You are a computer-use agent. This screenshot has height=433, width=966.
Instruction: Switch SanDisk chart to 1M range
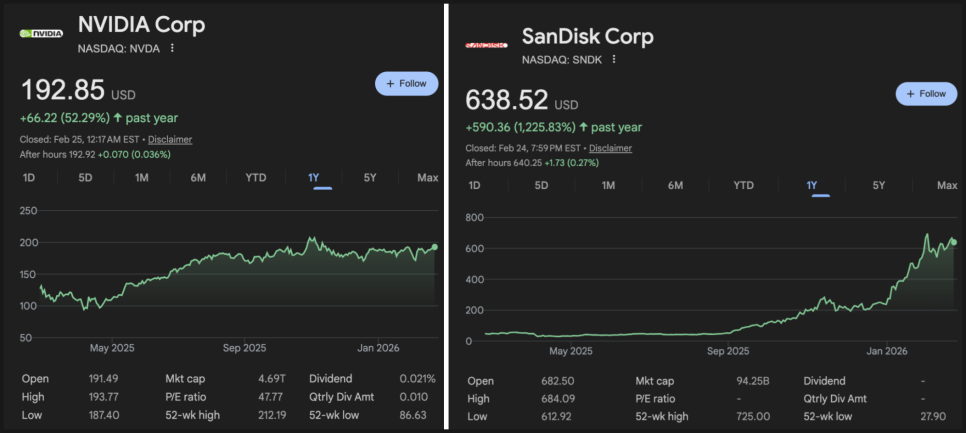click(x=608, y=185)
